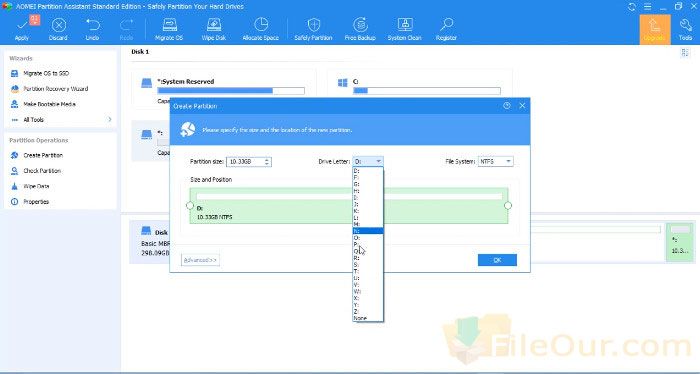
Task: Click the orange Upgrade button
Action: pyautogui.click(x=655, y=29)
